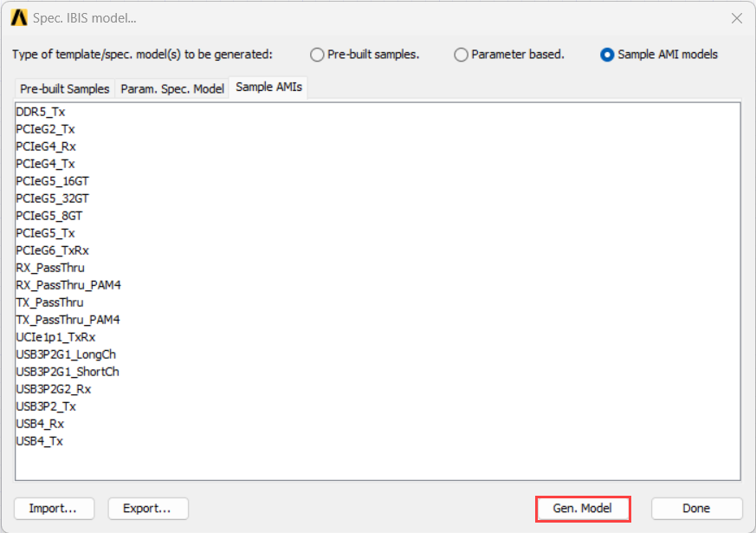
Task: Select the DDR5_Tx model
Action: tap(40, 111)
